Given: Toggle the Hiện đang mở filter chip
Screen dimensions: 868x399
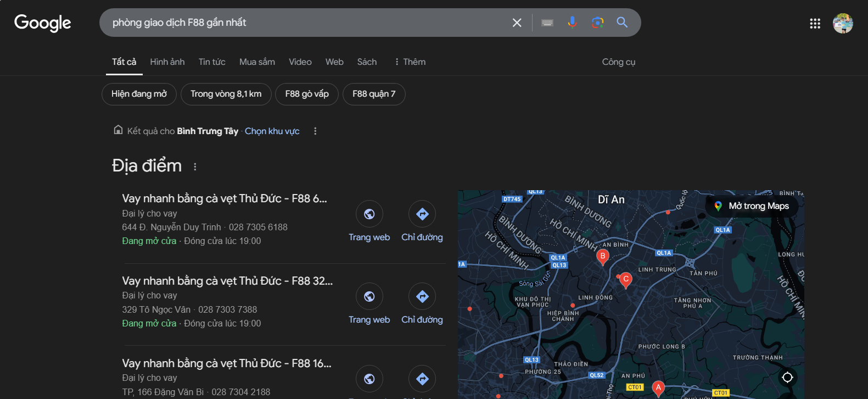Looking at the screenshot, I should click(139, 94).
